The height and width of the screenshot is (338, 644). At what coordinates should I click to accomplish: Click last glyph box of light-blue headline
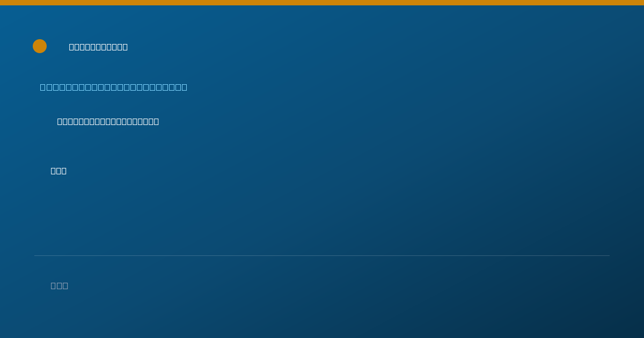point(185,87)
